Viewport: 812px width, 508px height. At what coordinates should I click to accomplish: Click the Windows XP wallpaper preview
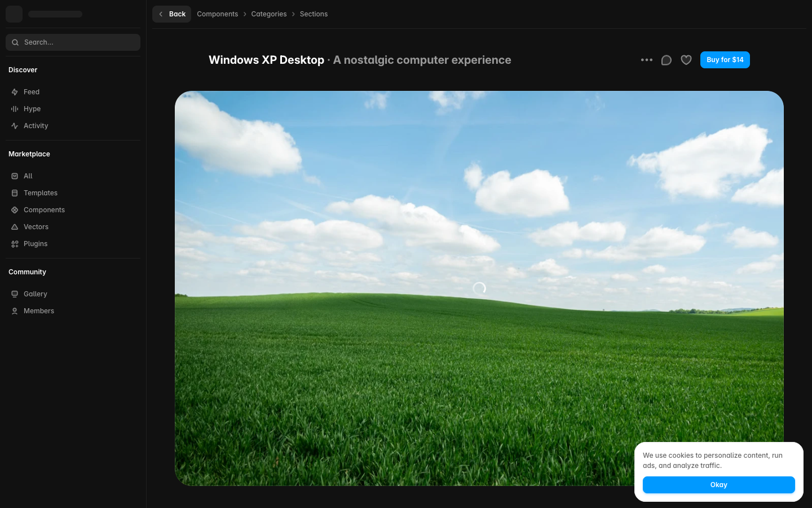pos(479,288)
